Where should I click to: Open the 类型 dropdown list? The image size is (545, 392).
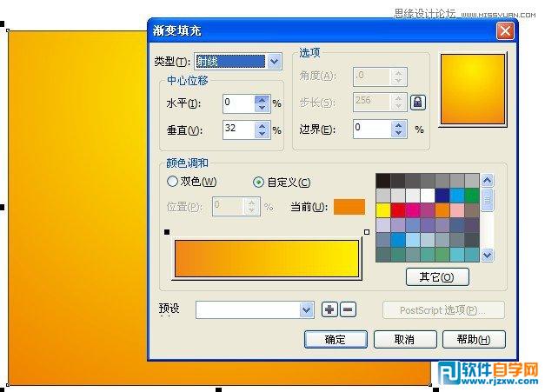tap(274, 62)
